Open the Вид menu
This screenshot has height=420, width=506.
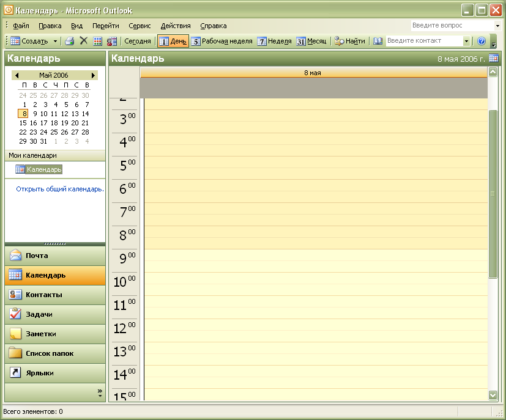pyautogui.click(x=77, y=26)
